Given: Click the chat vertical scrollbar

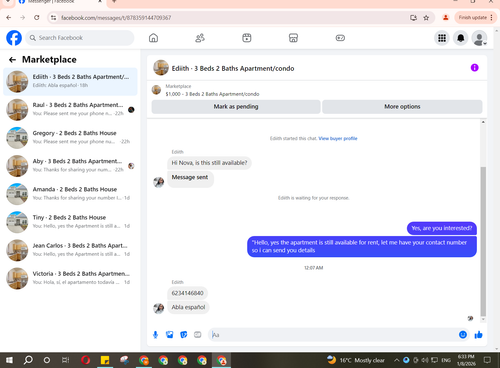Looking at the screenshot, I should tap(483, 241).
